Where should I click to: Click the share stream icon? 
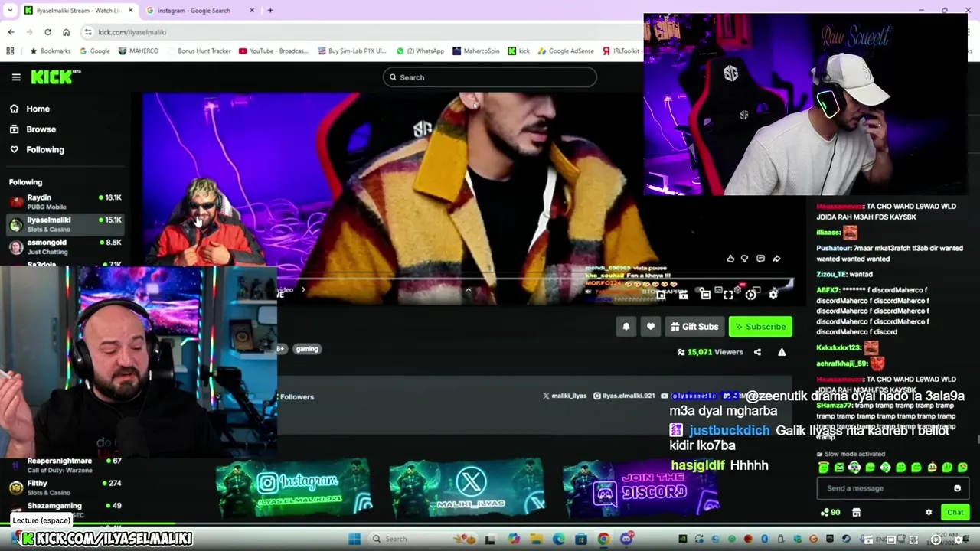[x=757, y=352]
